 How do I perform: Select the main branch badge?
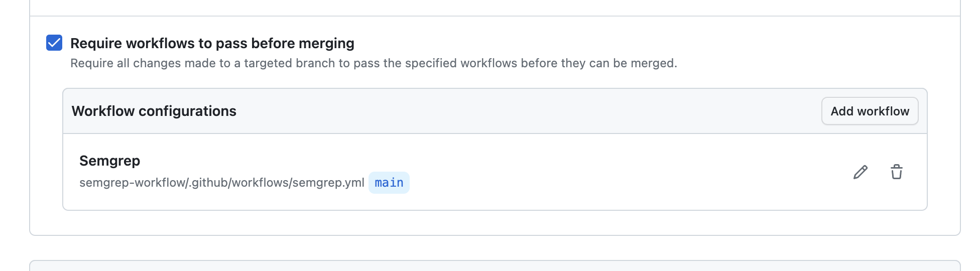coord(389,183)
